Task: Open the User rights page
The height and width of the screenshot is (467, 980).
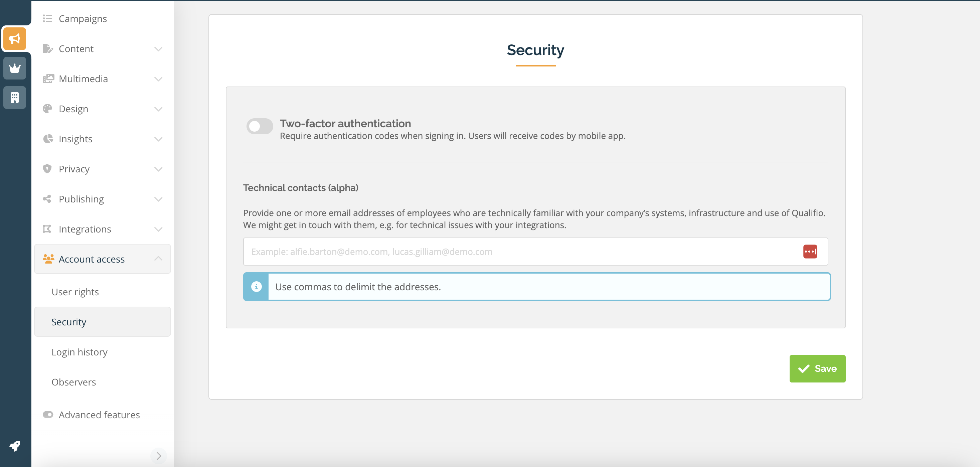Action: click(x=75, y=292)
